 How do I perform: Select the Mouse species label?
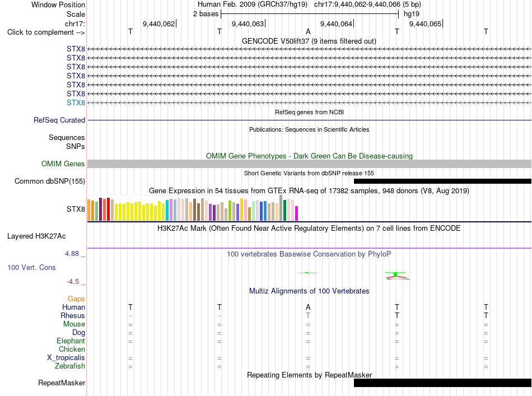(74, 324)
